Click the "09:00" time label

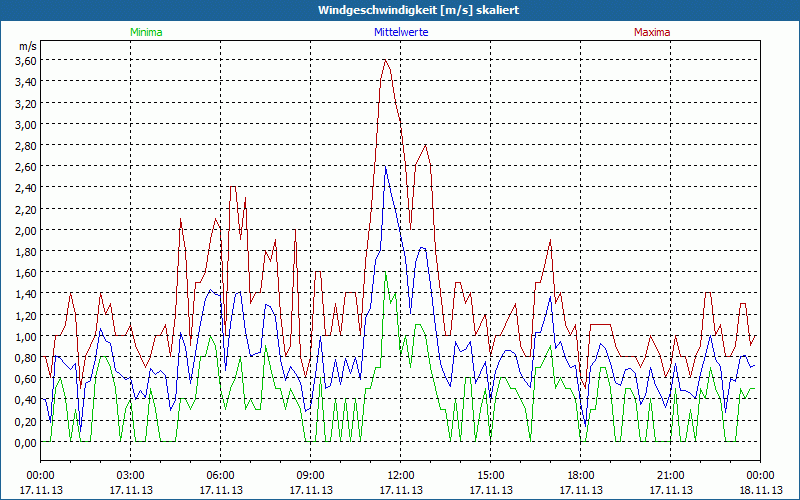pyautogui.click(x=311, y=476)
